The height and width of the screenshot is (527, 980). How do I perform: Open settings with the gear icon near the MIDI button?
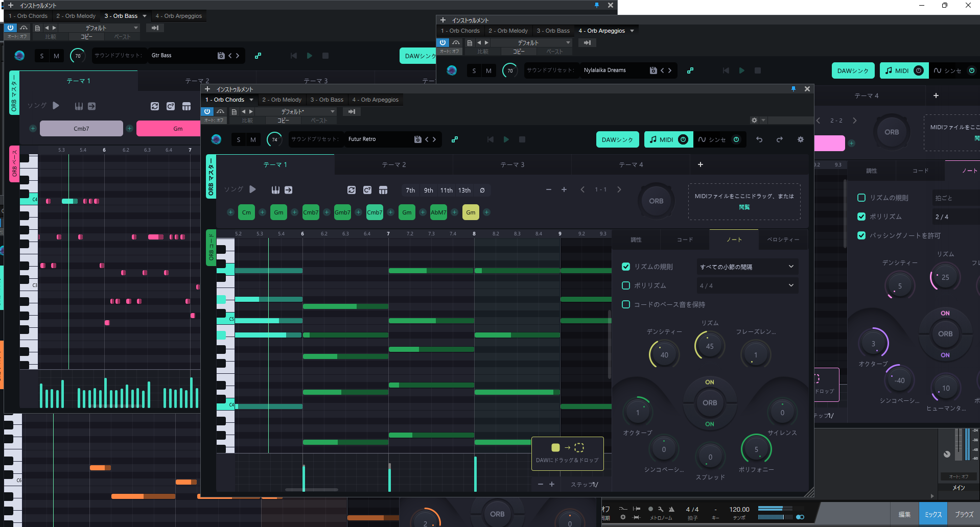pos(801,139)
